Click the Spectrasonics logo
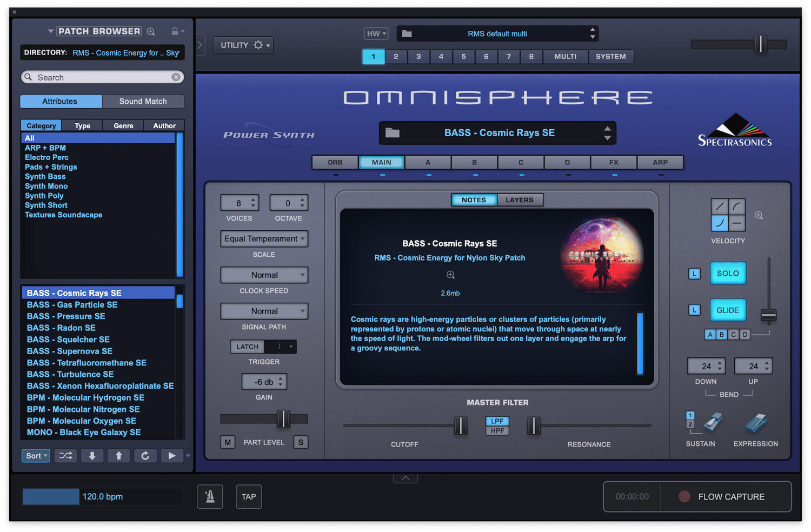Viewport: 811px width, 532px height. pyautogui.click(x=735, y=130)
